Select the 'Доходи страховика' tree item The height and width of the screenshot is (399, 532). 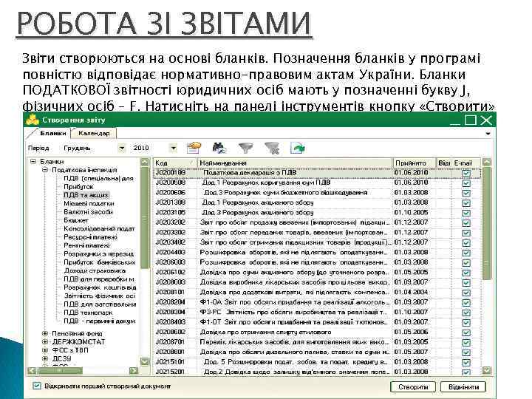(95, 270)
